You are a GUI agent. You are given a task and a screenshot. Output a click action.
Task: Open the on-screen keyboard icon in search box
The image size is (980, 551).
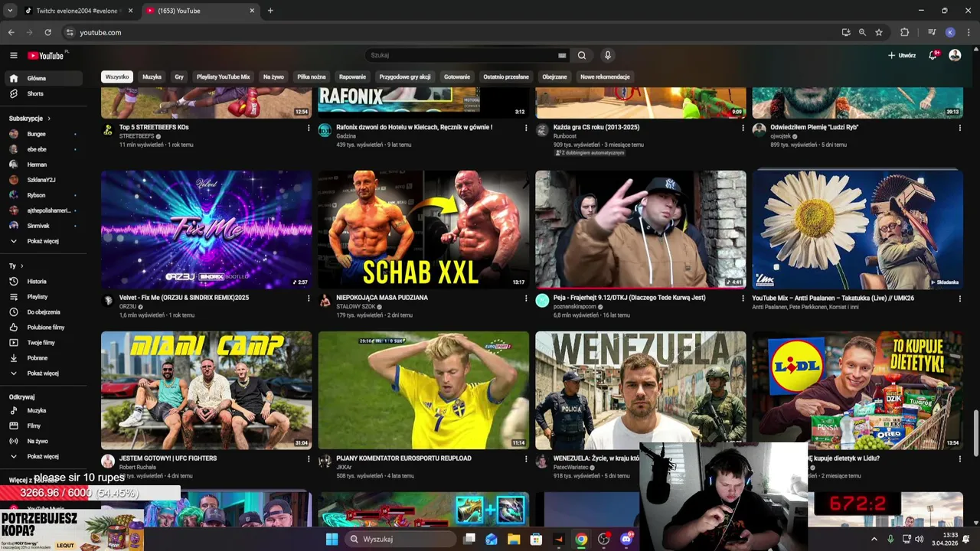tap(562, 55)
